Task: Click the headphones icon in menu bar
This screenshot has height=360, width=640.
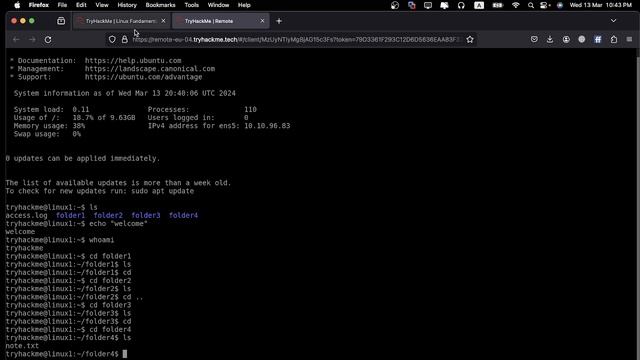Action: (x=461, y=5)
